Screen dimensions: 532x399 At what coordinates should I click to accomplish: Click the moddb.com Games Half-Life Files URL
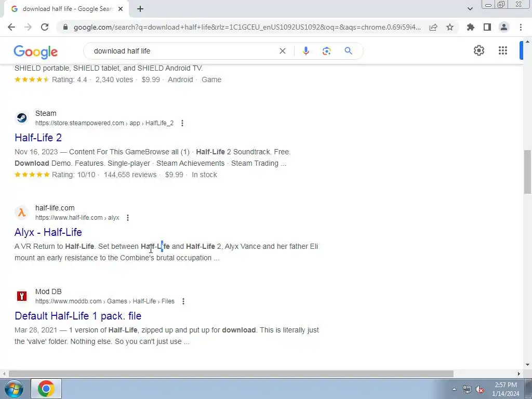[105, 301]
